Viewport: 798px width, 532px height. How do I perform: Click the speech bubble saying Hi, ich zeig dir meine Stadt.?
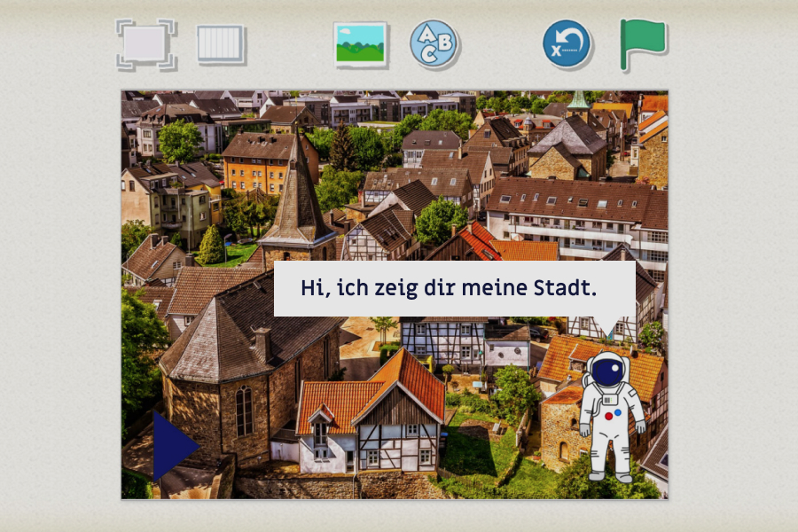point(455,289)
